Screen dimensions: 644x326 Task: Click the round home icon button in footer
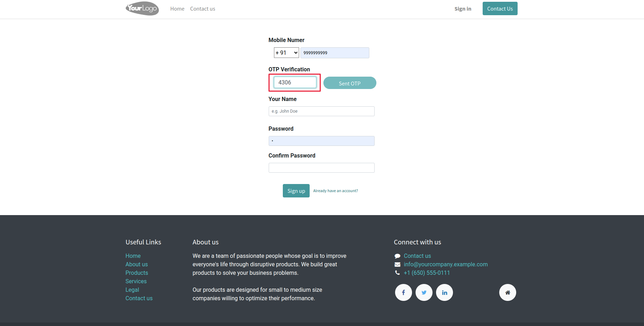[x=508, y=292]
